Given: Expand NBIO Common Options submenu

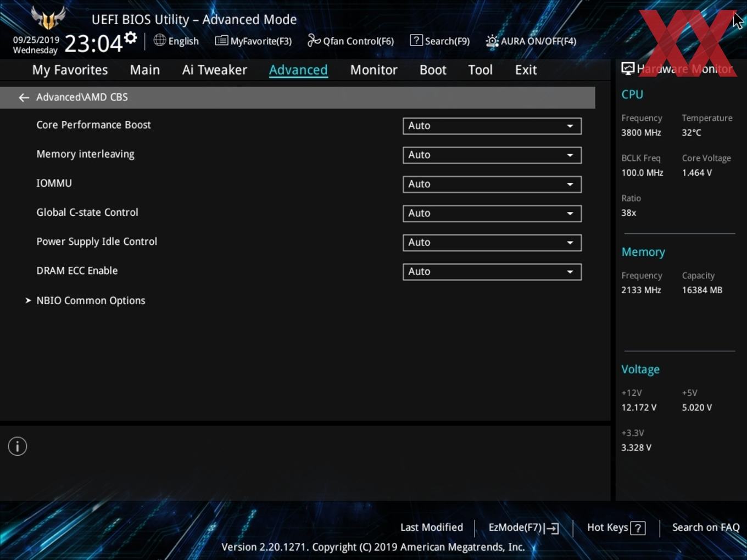Looking at the screenshot, I should tap(86, 300).
